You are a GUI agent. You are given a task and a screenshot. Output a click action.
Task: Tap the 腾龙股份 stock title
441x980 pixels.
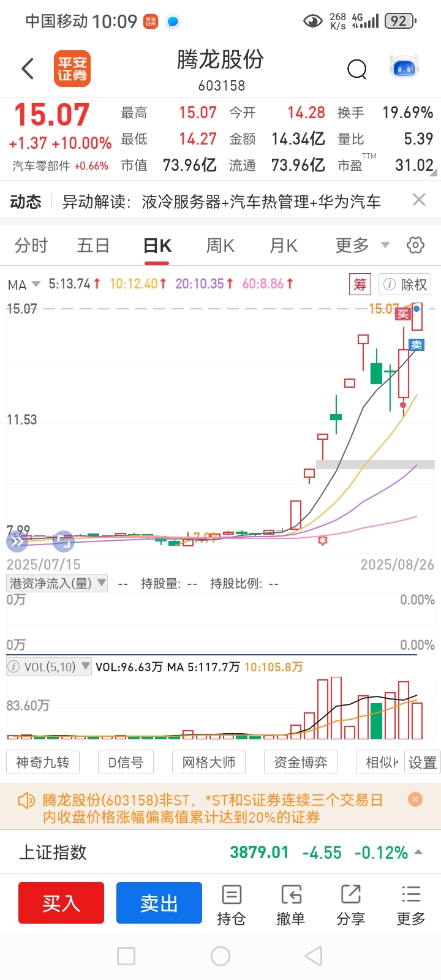click(x=221, y=59)
